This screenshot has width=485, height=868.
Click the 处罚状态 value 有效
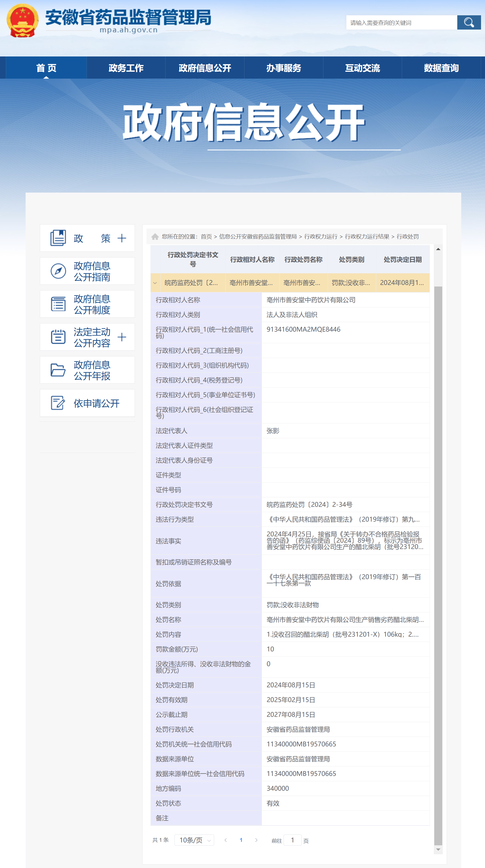pos(273,803)
